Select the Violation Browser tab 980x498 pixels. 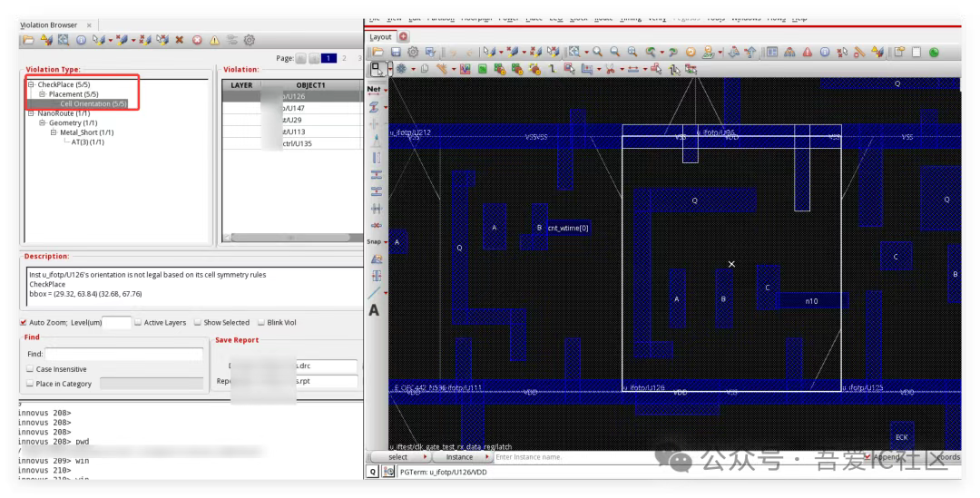click(49, 25)
